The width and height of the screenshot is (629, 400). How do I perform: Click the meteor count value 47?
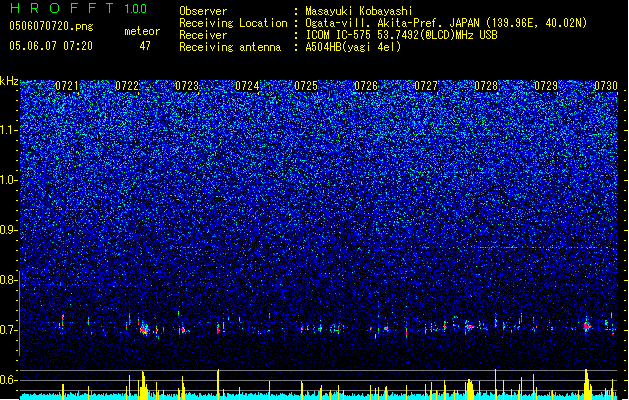point(145,46)
